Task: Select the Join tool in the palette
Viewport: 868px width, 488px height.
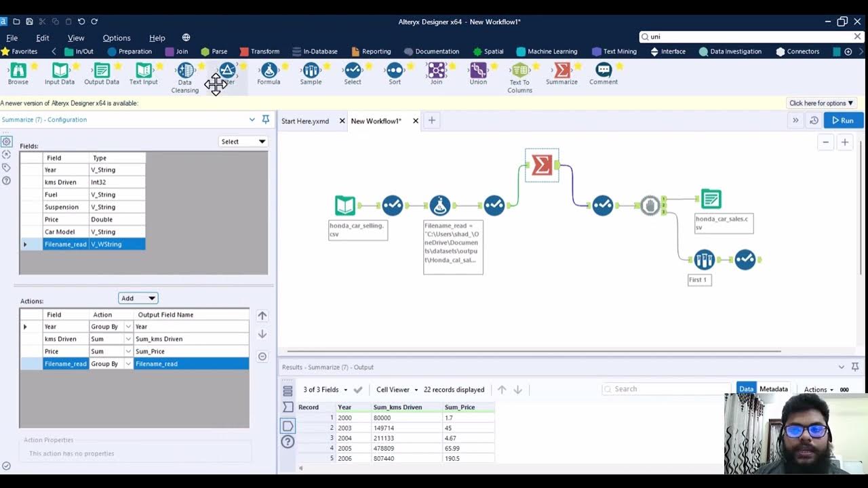Action: [x=436, y=74]
